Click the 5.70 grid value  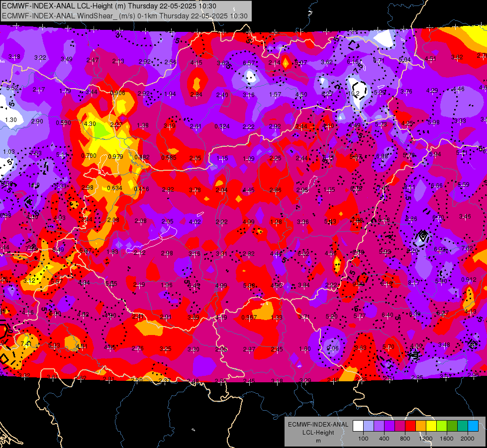388,346
